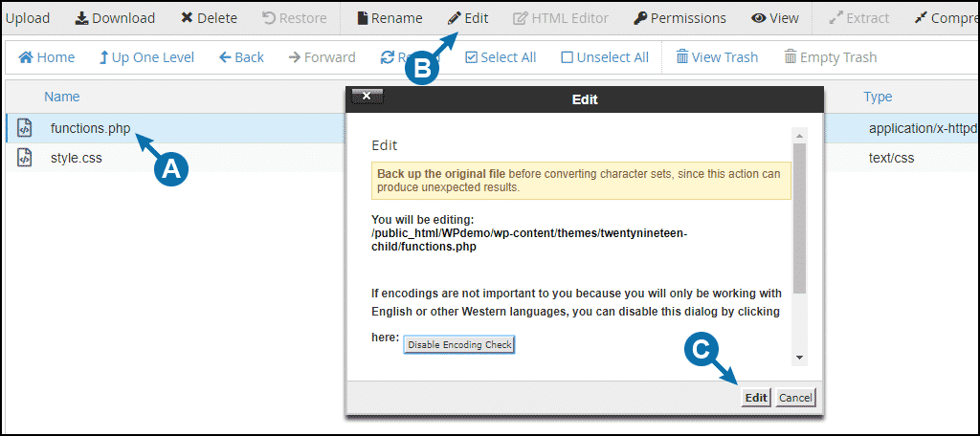The image size is (980, 436).
Task: Open View Trash bin
Action: coord(682,57)
